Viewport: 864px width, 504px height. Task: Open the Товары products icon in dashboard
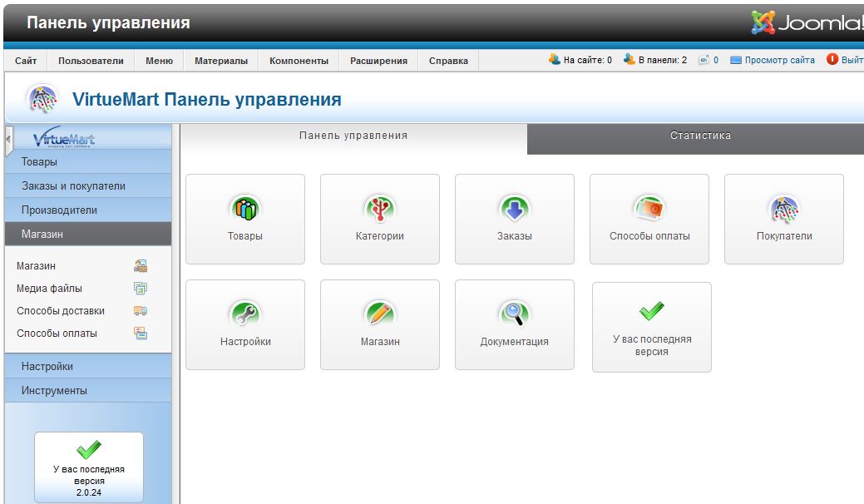coord(244,208)
